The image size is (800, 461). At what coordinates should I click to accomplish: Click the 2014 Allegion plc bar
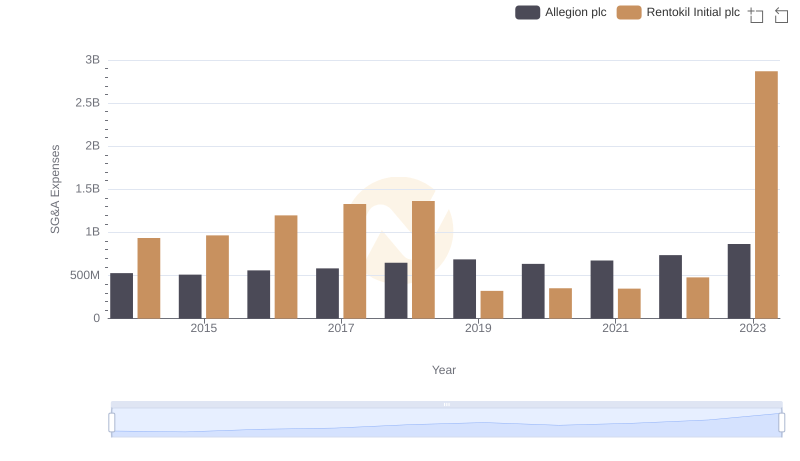pyautogui.click(x=121, y=296)
